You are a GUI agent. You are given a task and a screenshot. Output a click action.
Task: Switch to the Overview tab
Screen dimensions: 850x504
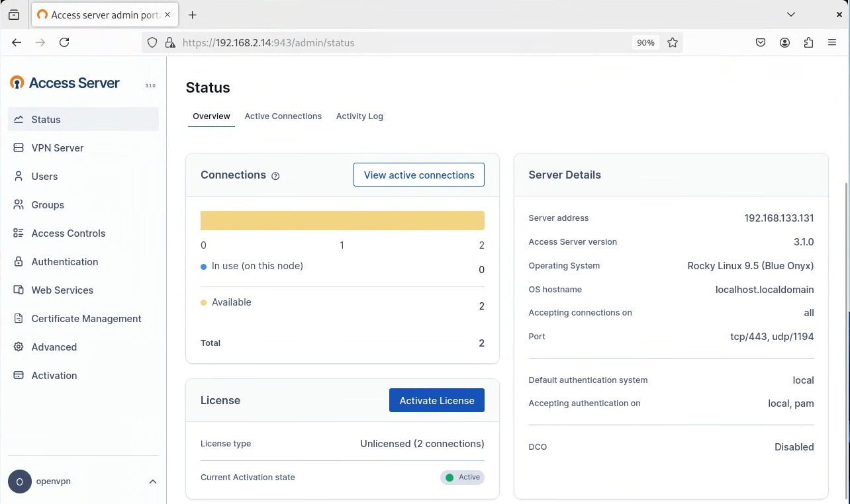point(211,116)
